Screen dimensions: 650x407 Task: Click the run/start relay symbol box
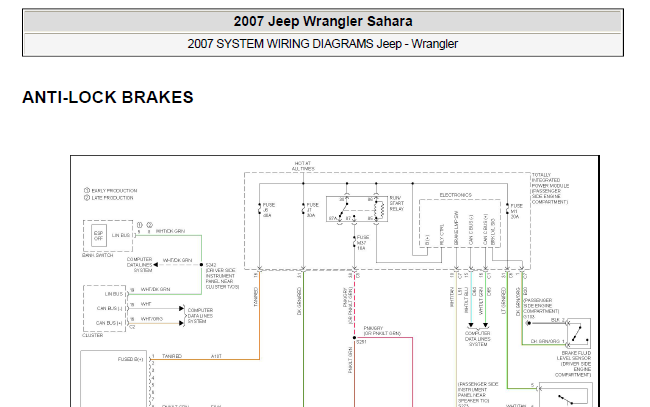pyautogui.click(x=357, y=209)
